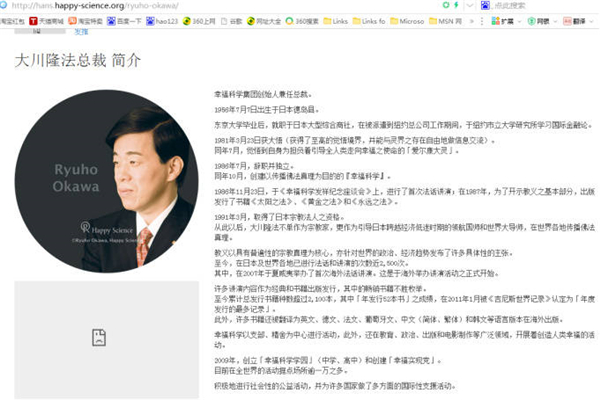Click the broken image icon in gray placeholder
Image resolution: width=600 pixels, height=400 pixels.
99,338
